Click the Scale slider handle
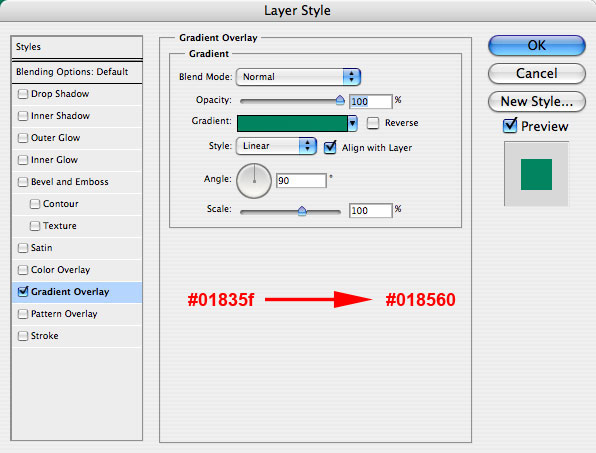 302,211
